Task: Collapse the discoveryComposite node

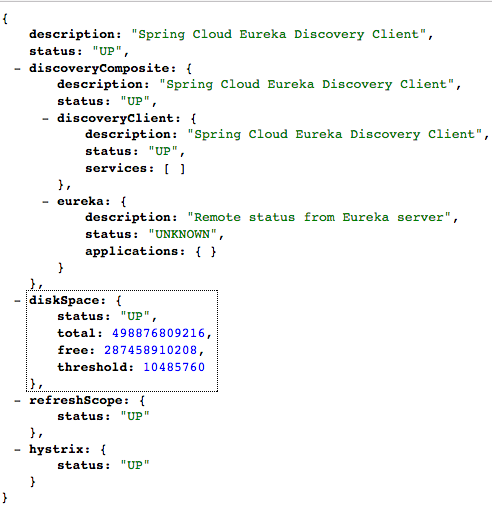Action: click(x=17, y=69)
